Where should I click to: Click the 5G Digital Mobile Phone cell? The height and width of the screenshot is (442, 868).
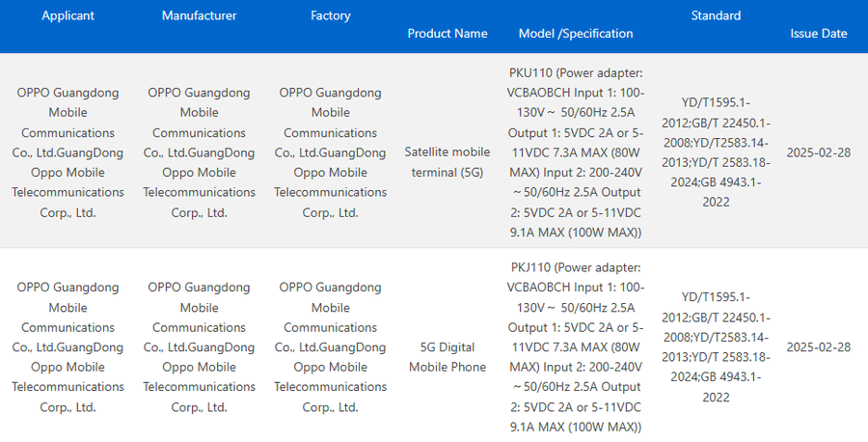point(448,356)
